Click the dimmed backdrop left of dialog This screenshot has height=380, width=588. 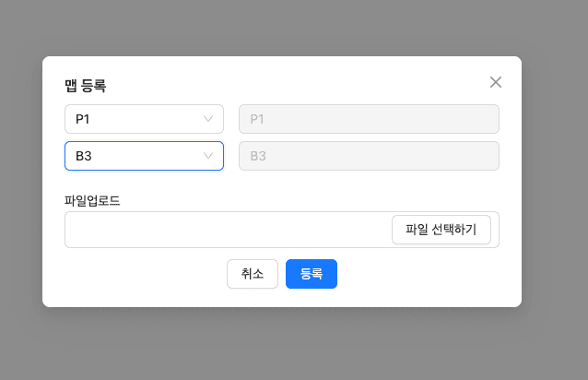point(20,184)
